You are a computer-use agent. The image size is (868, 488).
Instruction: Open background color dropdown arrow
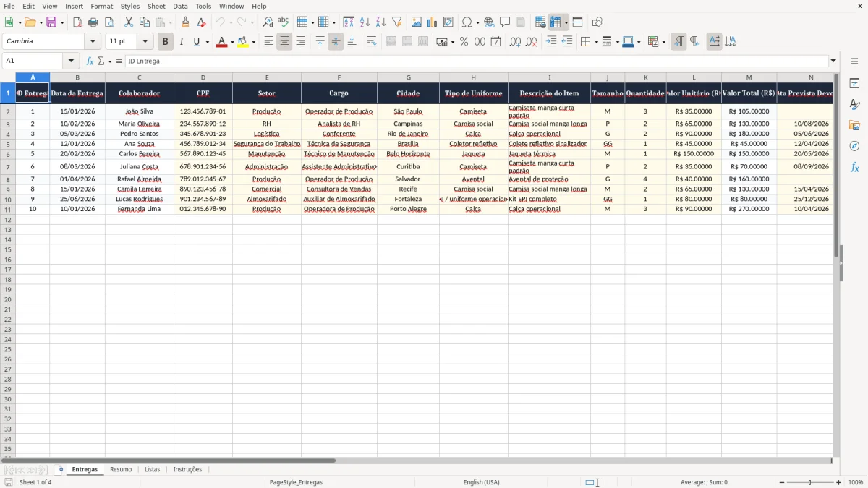[x=253, y=42]
